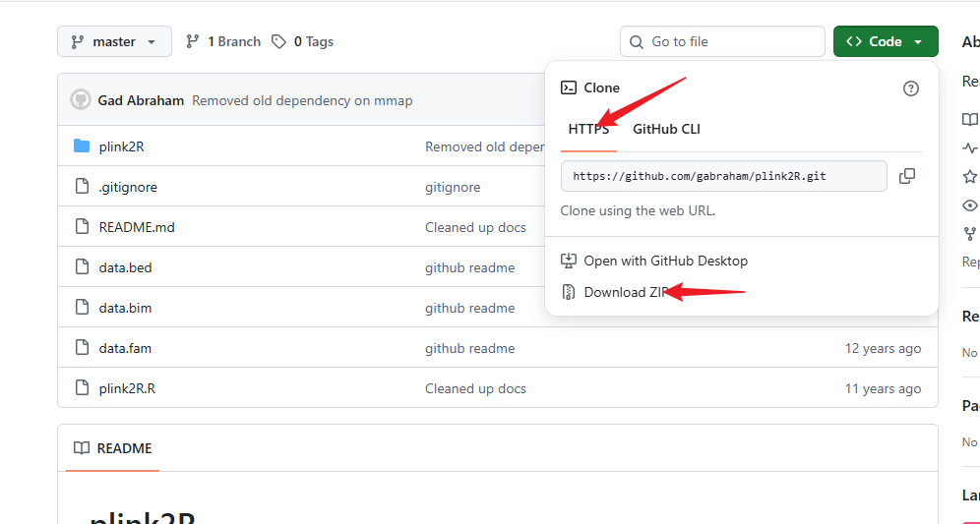Open the 0 Tags link
The image size is (980, 524).
click(302, 42)
